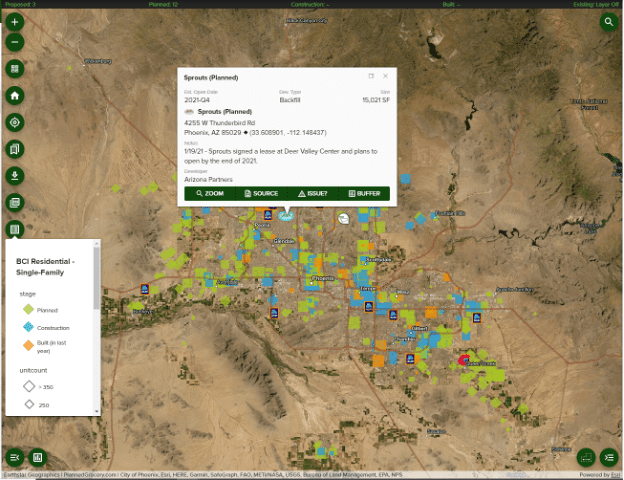Toggle the legend panel button
624x480 pixels.
15,229
